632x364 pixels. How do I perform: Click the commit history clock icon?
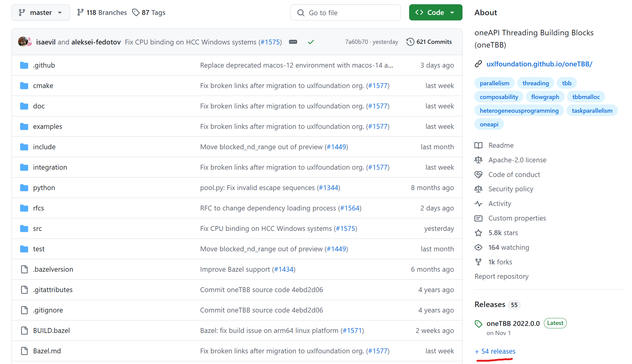click(x=410, y=42)
